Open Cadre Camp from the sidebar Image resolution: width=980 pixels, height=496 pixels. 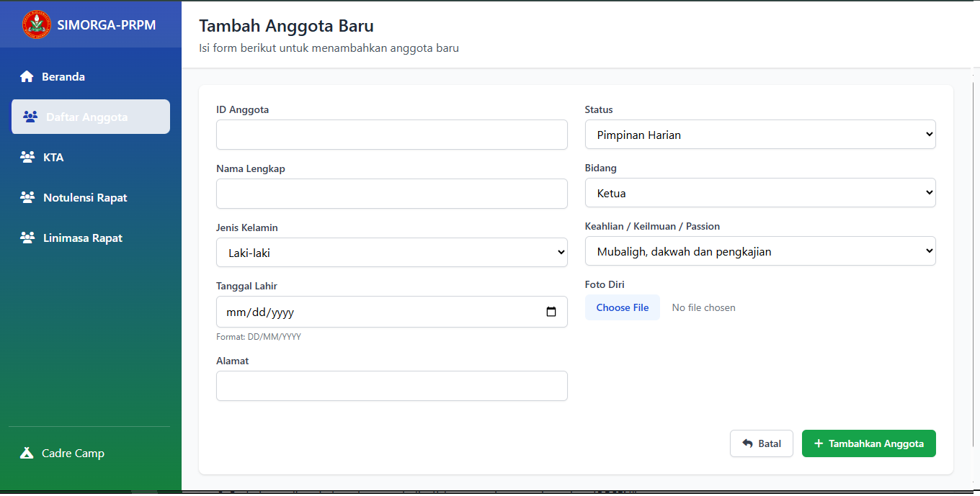(x=73, y=453)
